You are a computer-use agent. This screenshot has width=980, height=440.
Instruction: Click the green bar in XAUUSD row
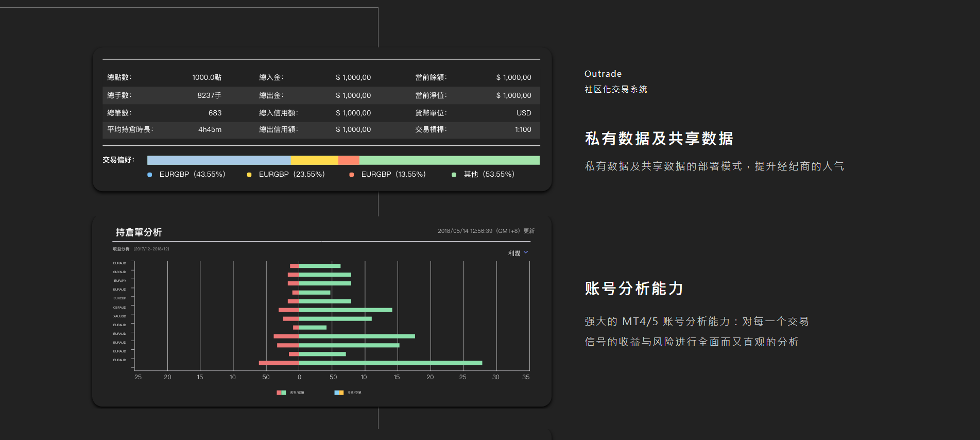(335, 319)
